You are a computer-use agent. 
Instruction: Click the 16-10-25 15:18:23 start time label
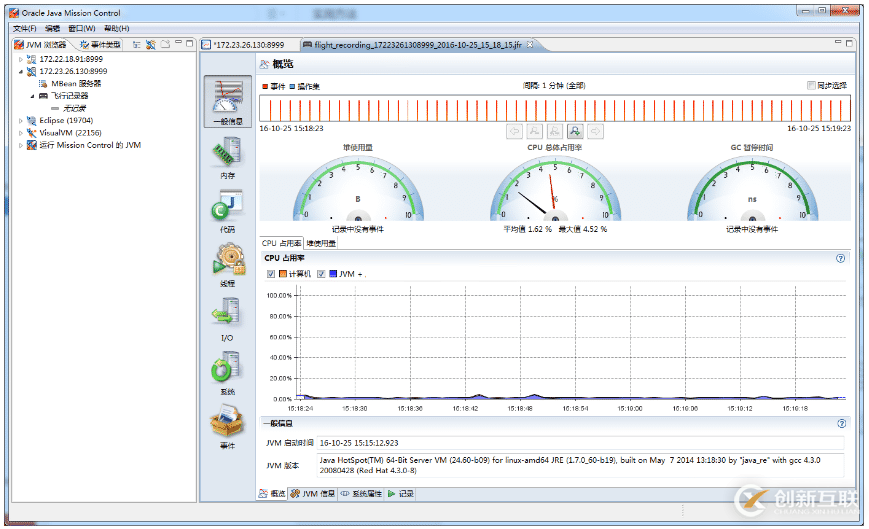point(292,128)
